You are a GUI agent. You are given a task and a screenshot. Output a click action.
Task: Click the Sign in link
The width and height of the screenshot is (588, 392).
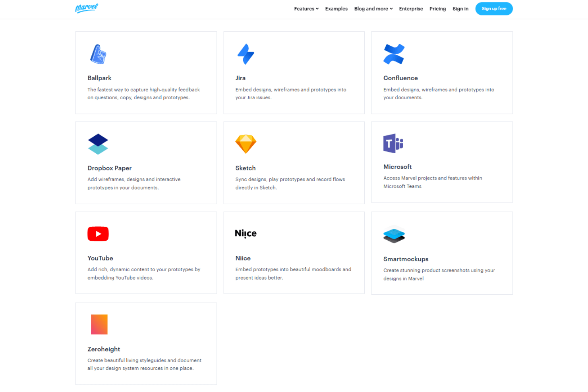click(x=460, y=9)
